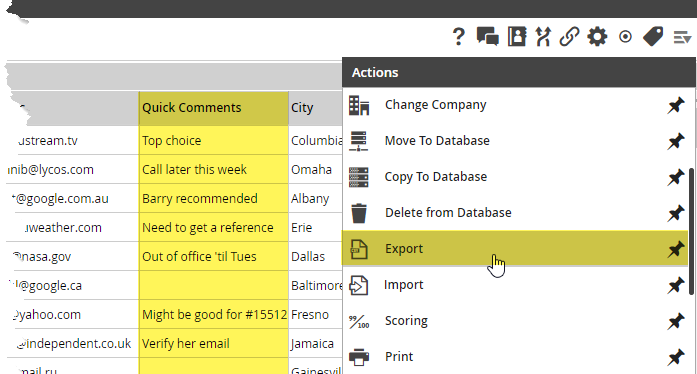Click the Import file icon
Screen dimensions: 697x374
coord(359,285)
